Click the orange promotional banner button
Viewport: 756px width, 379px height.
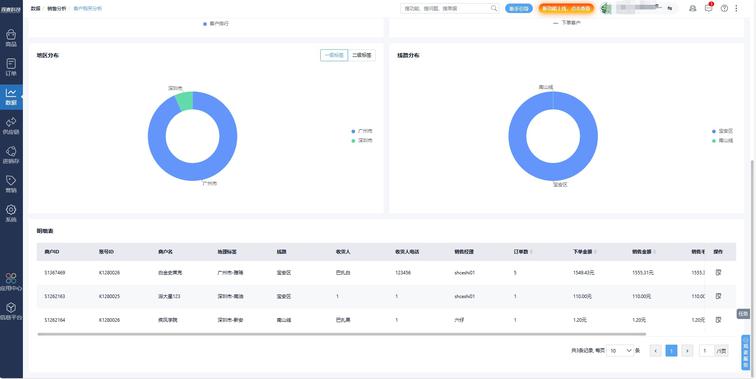(566, 8)
